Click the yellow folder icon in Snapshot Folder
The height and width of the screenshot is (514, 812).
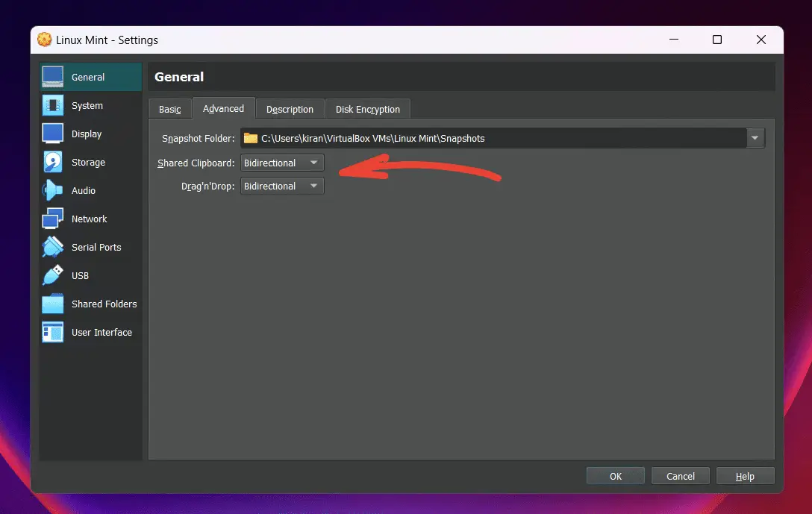click(251, 138)
